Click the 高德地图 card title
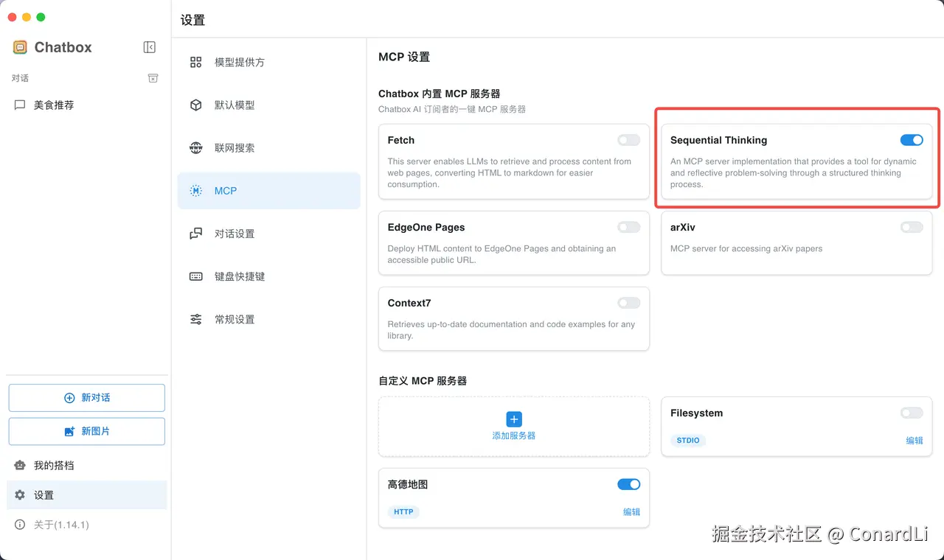The height and width of the screenshot is (560, 944). pyautogui.click(x=408, y=484)
